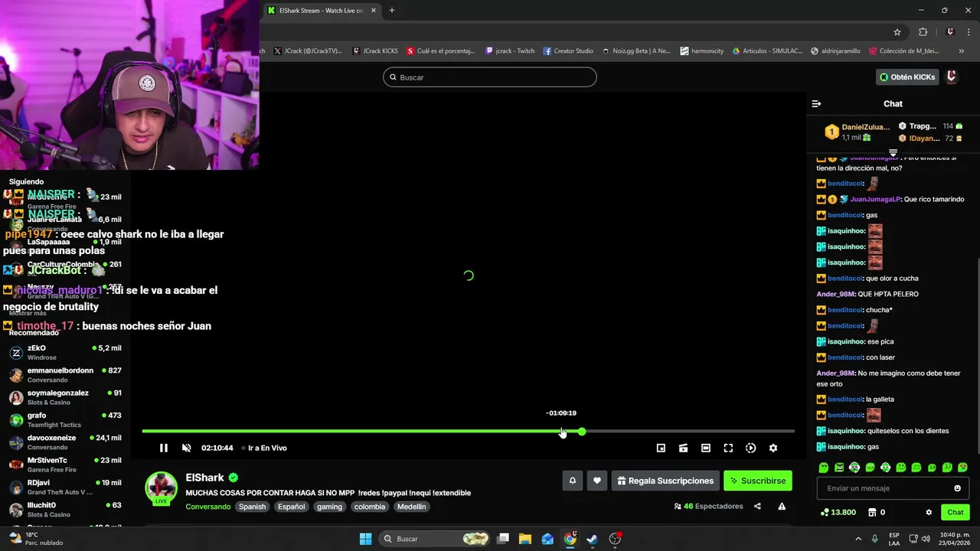Click the green Chat send button
Screen dimensions: 980x551
tap(955, 512)
